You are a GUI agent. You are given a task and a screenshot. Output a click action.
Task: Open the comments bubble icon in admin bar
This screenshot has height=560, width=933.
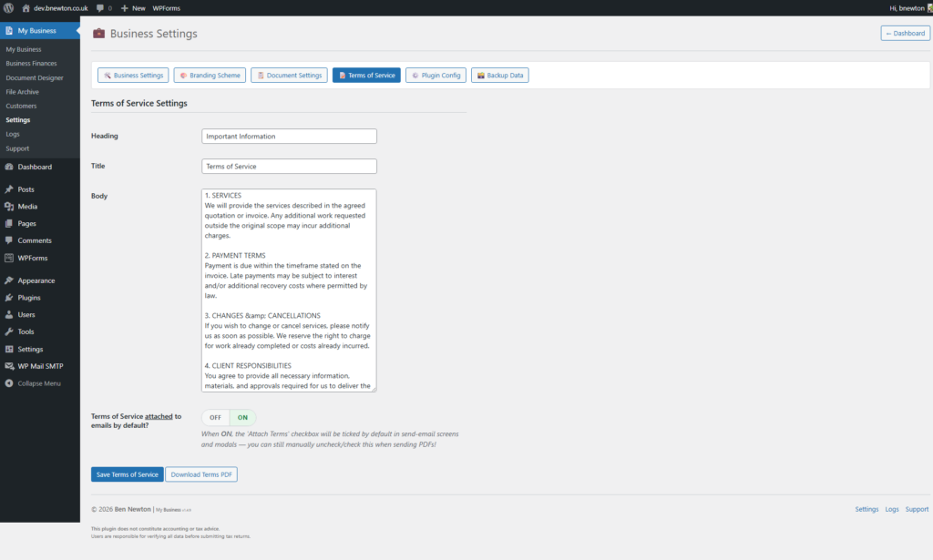(100, 7)
